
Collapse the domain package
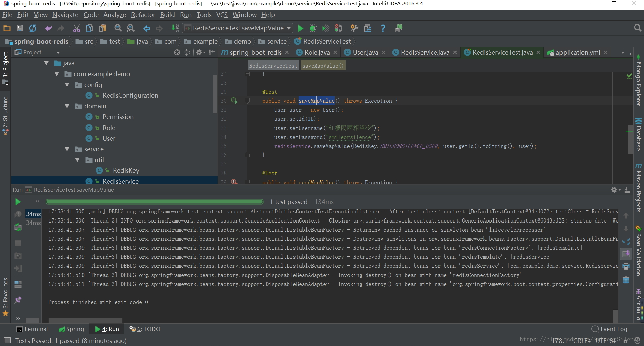click(x=67, y=106)
